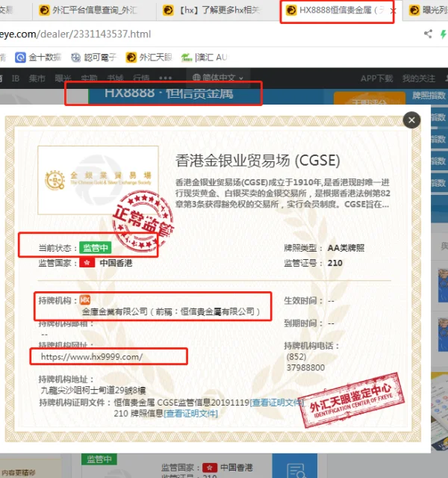Close the HX8888恒信贵金属 tab with its X
448x478 pixels.
point(393,10)
